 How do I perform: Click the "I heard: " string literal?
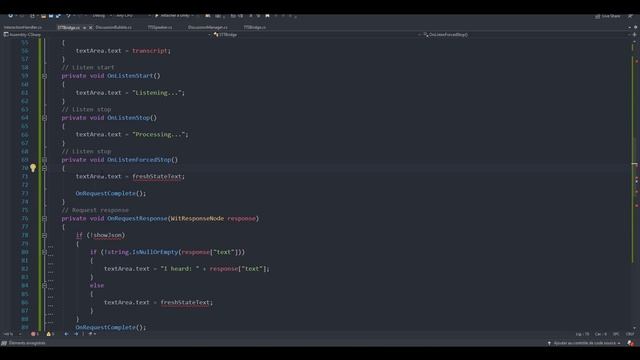pos(180,269)
